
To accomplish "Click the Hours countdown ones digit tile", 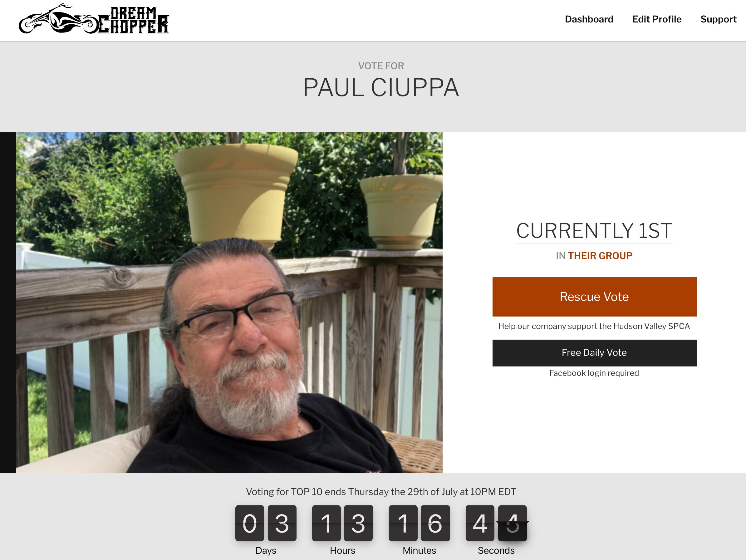I will pos(359,523).
